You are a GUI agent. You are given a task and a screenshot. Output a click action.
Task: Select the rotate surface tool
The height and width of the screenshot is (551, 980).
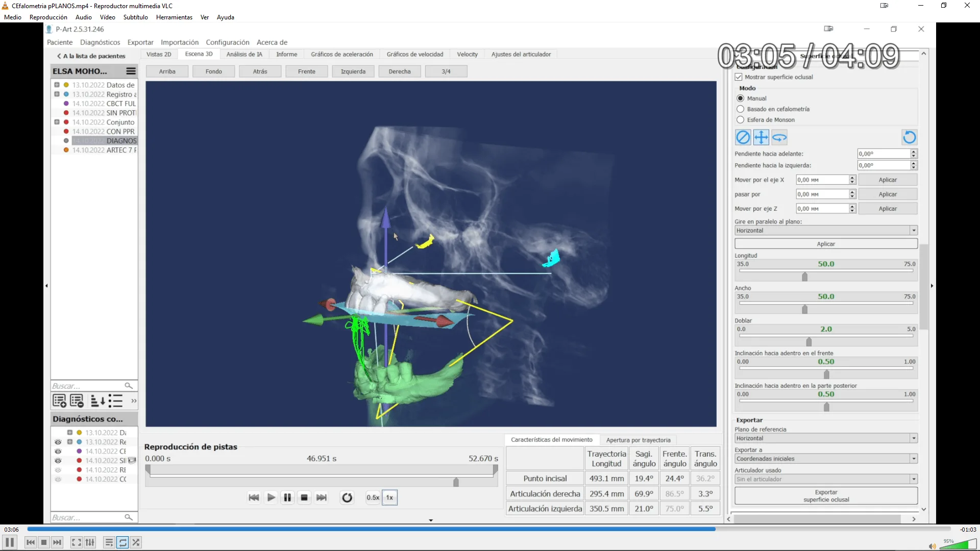tap(779, 137)
